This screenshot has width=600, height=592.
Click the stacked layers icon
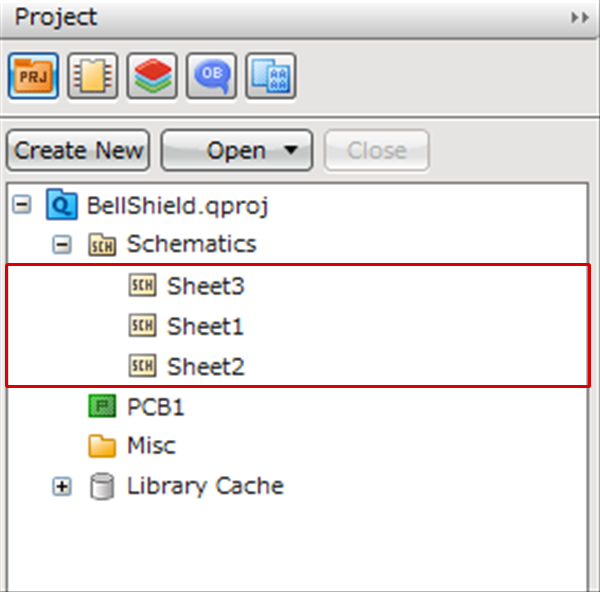coord(151,74)
